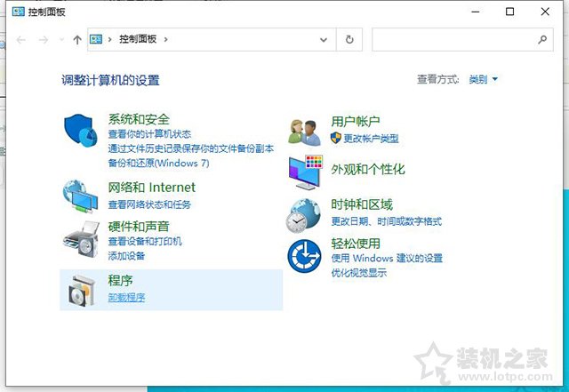Expand the 查看方式 类别 dropdown
Image resolution: width=569 pixels, height=392 pixels.
point(483,80)
